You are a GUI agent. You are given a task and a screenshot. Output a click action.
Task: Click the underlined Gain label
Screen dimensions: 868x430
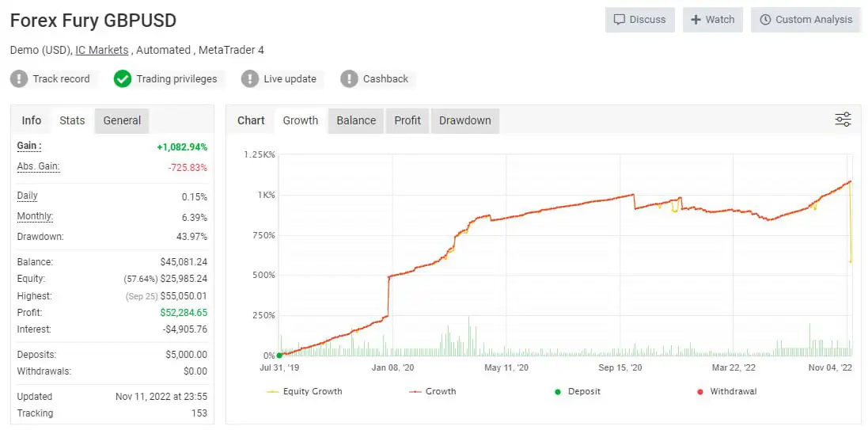pyautogui.click(x=28, y=146)
